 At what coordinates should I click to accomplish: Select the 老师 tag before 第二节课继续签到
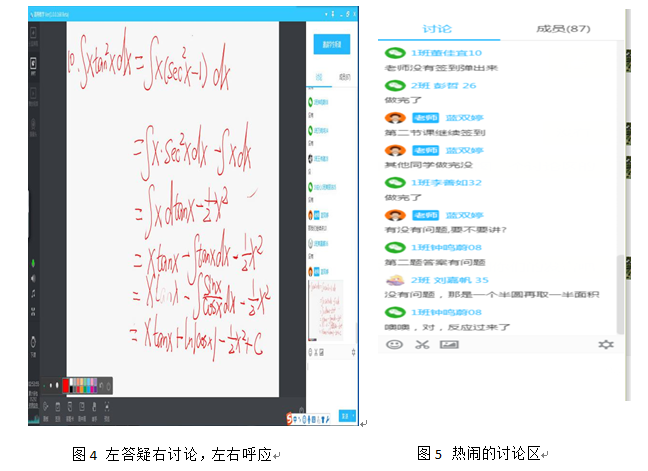click(426, 118)
